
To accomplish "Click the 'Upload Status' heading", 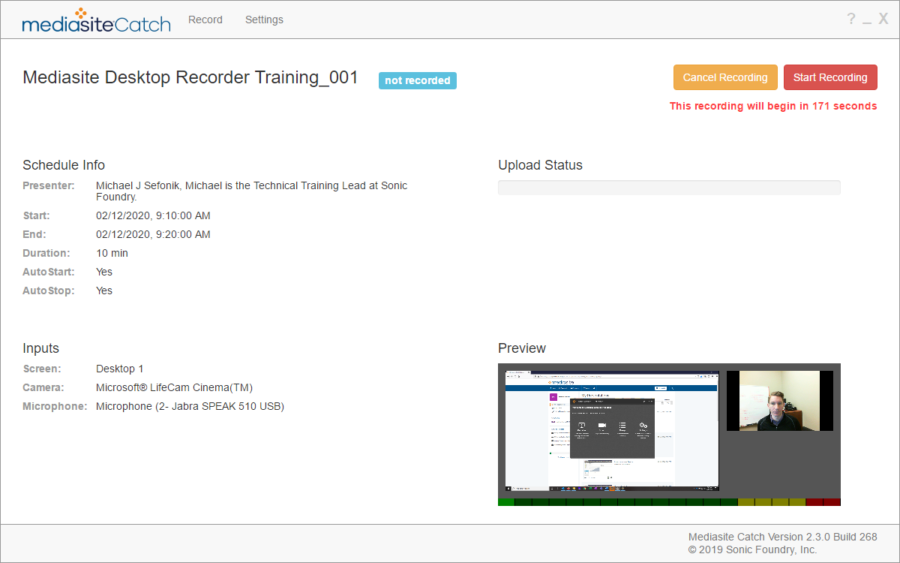I will [x=540, y=165].
